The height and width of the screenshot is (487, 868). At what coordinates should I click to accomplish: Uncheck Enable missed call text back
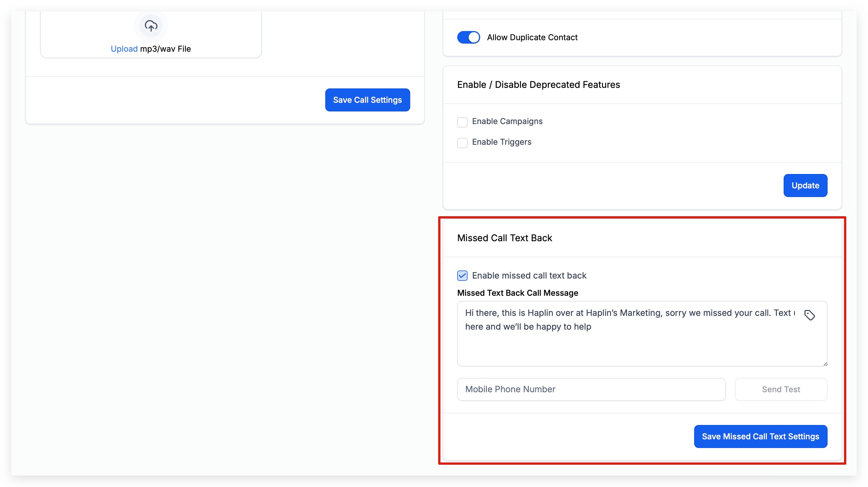pos(462,276)
